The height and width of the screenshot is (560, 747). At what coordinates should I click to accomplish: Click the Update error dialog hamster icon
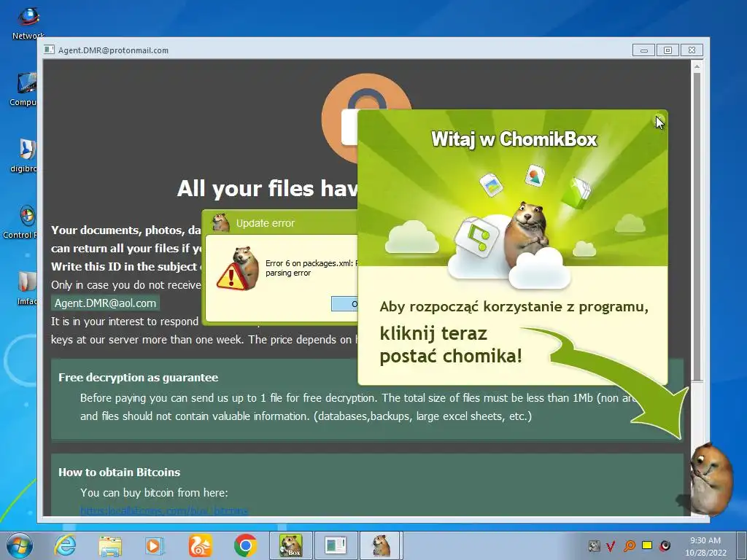click(221, 222)
